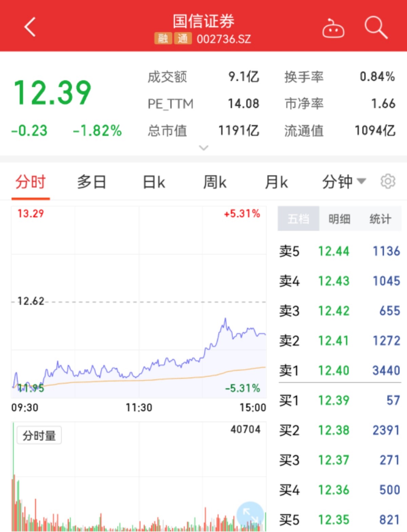The width and height of the screenshot is (407, 532).
Task: Tap the PE_TTM 14.08 value
Action: 244,104
